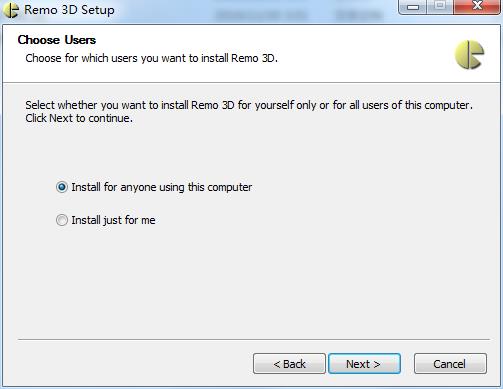This screenshot has width=503, height=389.
Task: Choose the 'Install just for me' radio button
Action: 62,220
